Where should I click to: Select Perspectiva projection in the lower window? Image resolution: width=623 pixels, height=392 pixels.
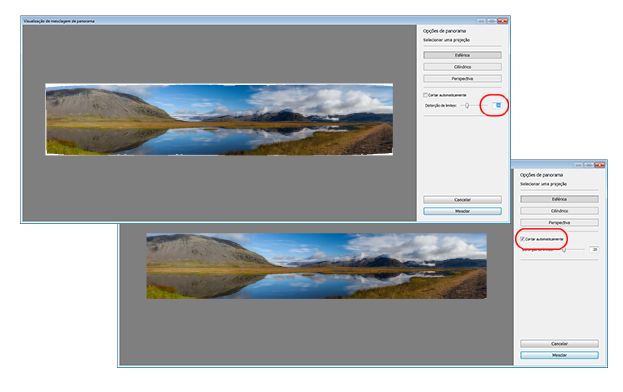tap(559, 222)
